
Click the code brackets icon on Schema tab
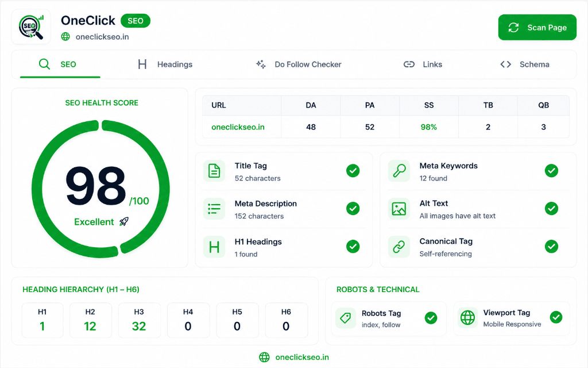(505, 64)
